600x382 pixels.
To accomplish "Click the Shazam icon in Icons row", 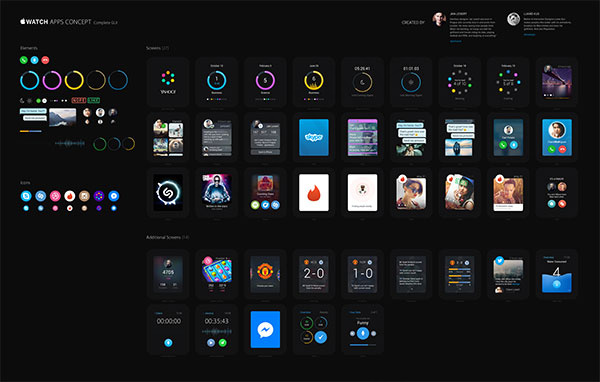I will [41, 196].
